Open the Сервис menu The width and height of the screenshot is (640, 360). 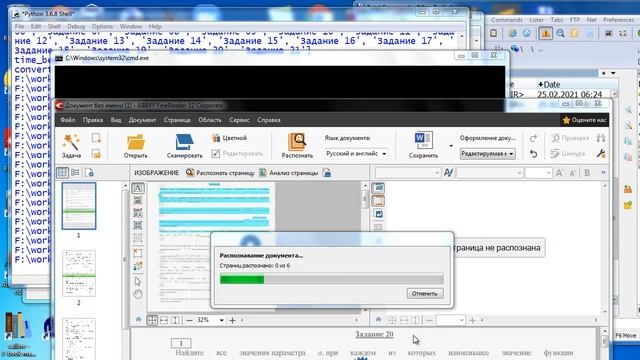coord(239,120)
